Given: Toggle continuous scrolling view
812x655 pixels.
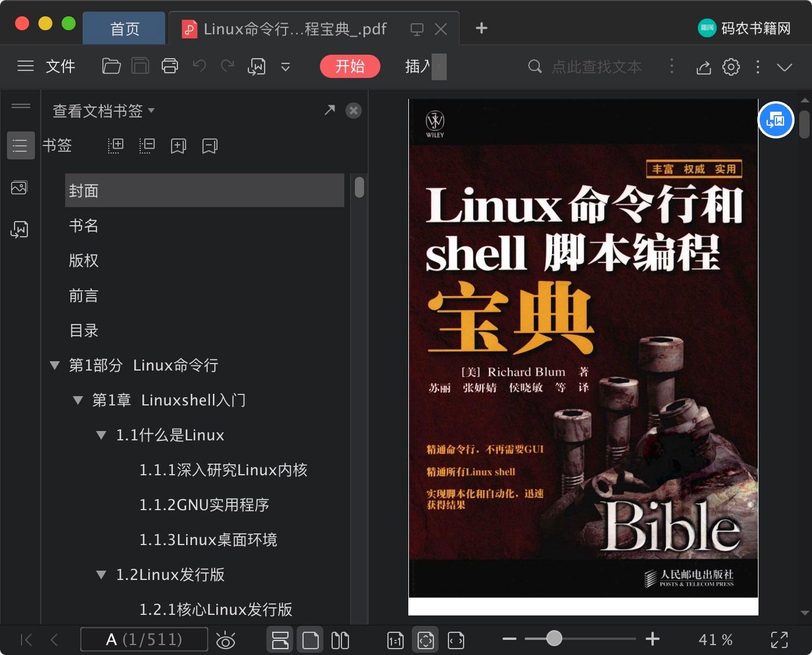Looking at the screenshot, I should (280, 640).
